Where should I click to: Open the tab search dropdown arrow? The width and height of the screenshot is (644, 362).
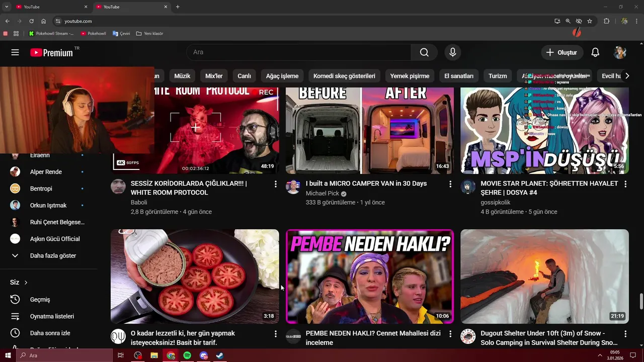(7, 7)
